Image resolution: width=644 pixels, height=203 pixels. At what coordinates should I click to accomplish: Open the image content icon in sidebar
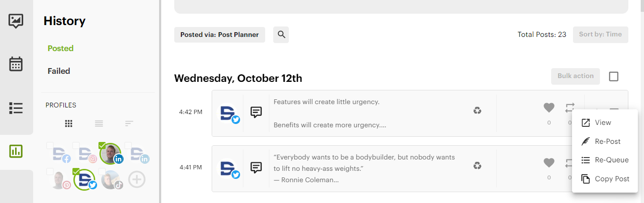(16, 21)
